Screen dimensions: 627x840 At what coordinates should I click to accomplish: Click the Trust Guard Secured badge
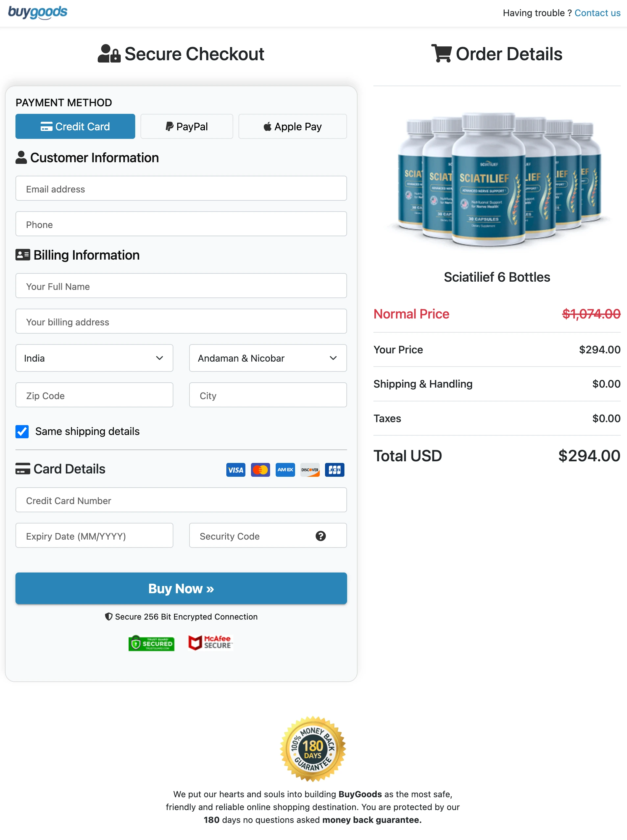[151, 643]
